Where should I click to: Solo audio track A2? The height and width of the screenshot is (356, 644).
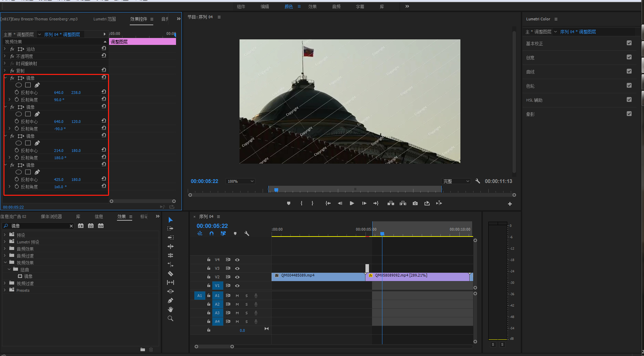(x=246, y=304)
